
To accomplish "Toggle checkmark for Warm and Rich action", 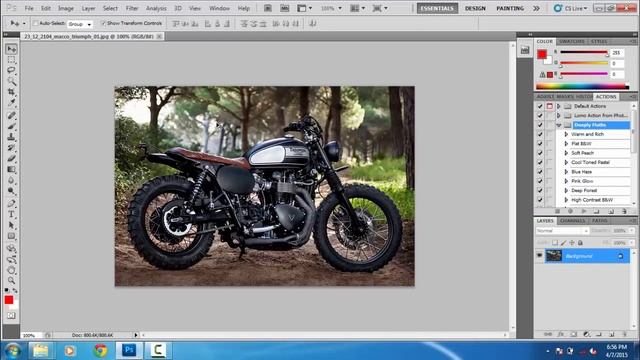I will (540, 134).
